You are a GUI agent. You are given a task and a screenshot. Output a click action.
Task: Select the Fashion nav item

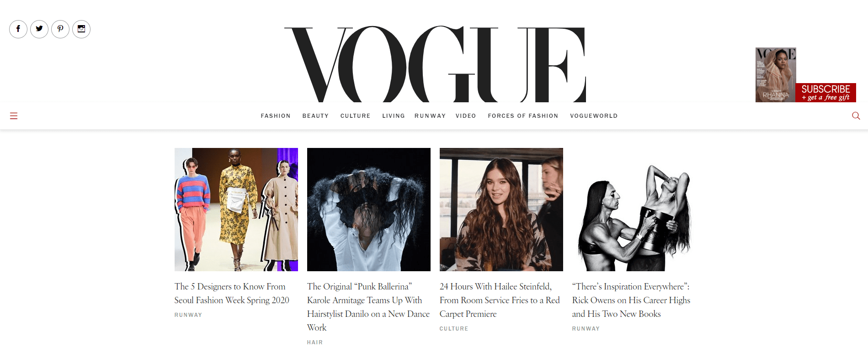click(x=276, y=116)
